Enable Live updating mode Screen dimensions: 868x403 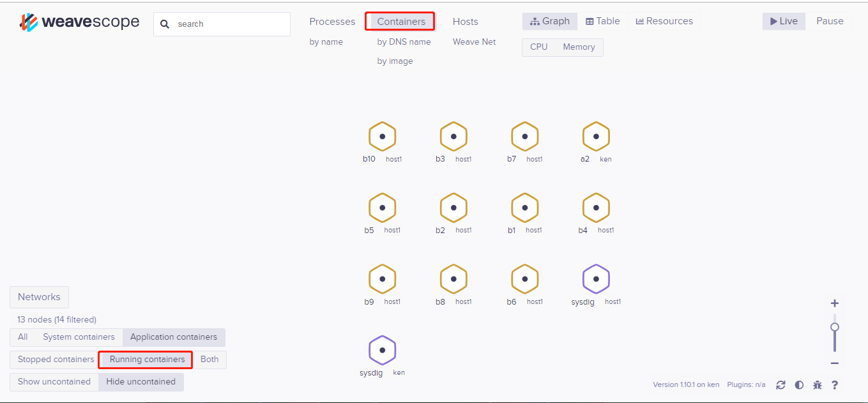point(784,21)
